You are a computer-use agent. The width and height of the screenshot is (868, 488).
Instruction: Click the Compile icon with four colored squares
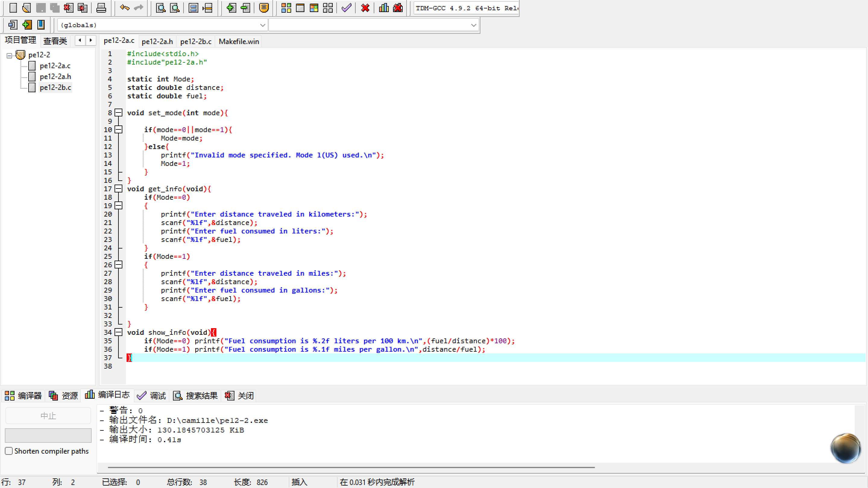click(x=286, y=8)
